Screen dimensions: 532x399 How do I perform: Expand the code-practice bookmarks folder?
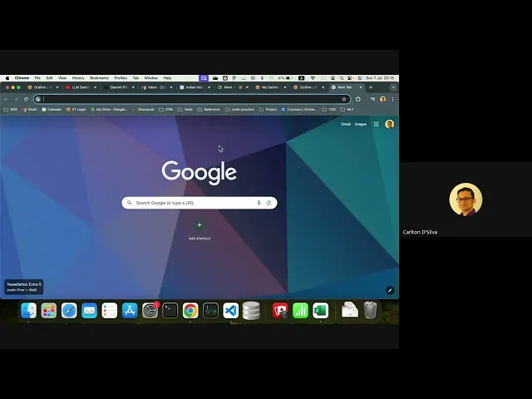coord(239,109)
